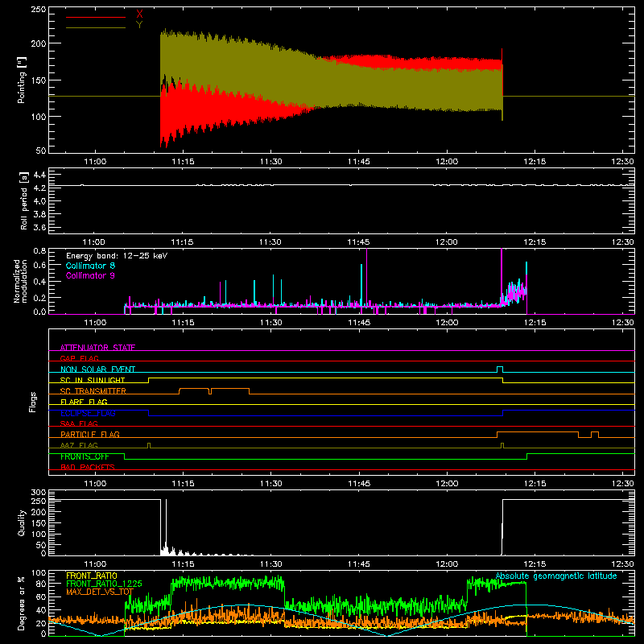The image size is (644, 644).
Task: Click the NON_SOLAR_EVENT cyan pulse near 12:09
Action: 500,369
